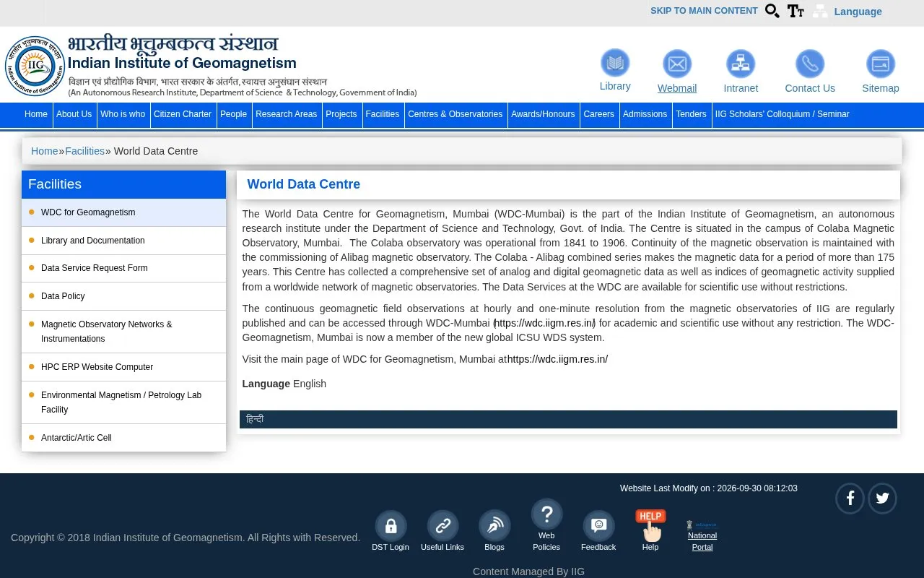Open the Awards/Honours menu item
The height and width of the screenshot is (578, 924).
543,114
